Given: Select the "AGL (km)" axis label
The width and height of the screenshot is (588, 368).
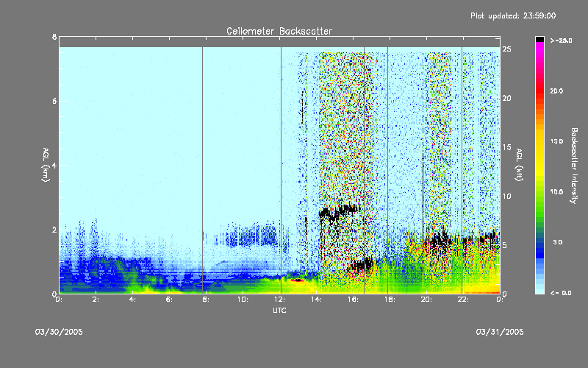Looking at the screenshot, I should (x=46, y=165).
